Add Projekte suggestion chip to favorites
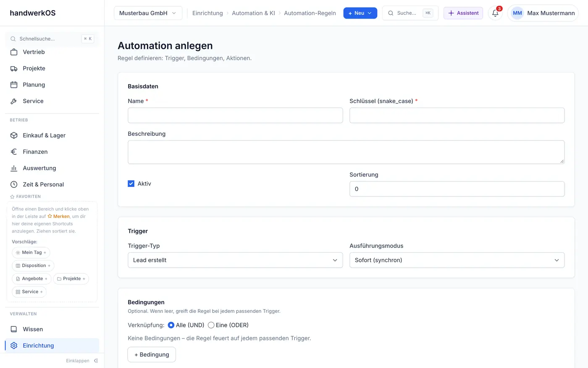Image resolution: width=588 pixels, height=368 pixels. (x=71, y=279)
